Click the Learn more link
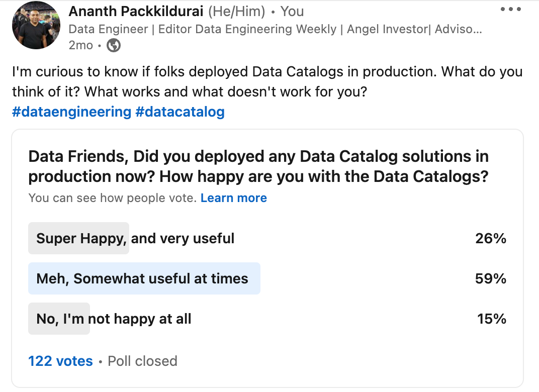 click(233, 198)
